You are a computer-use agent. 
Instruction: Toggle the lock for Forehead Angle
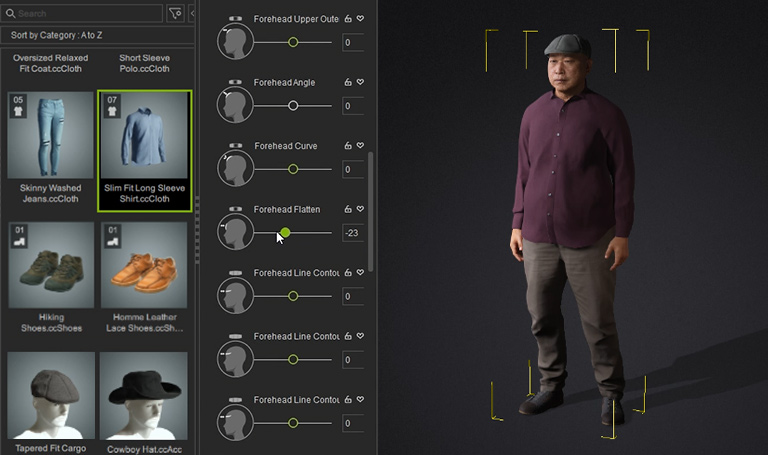point(348,83)
